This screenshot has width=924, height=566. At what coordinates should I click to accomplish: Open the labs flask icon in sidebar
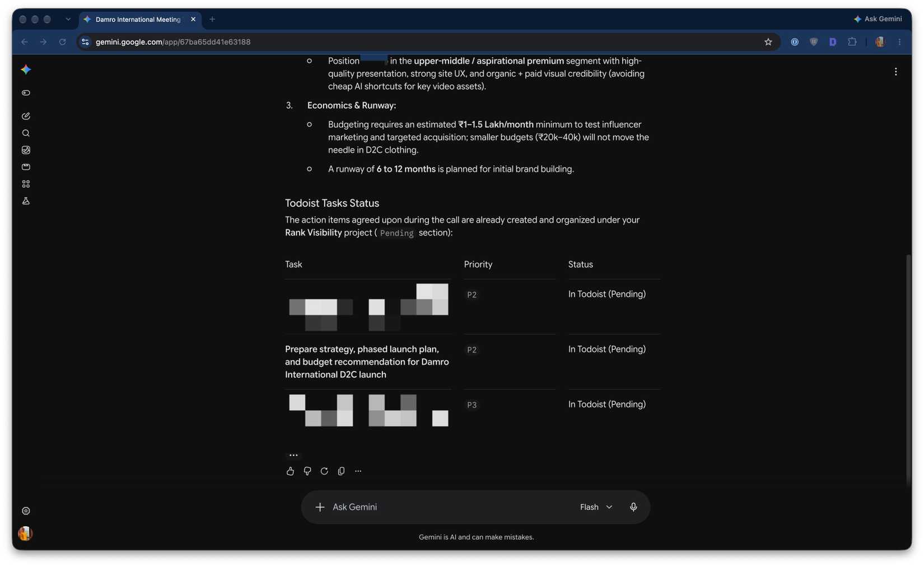[x=26, y=201]
